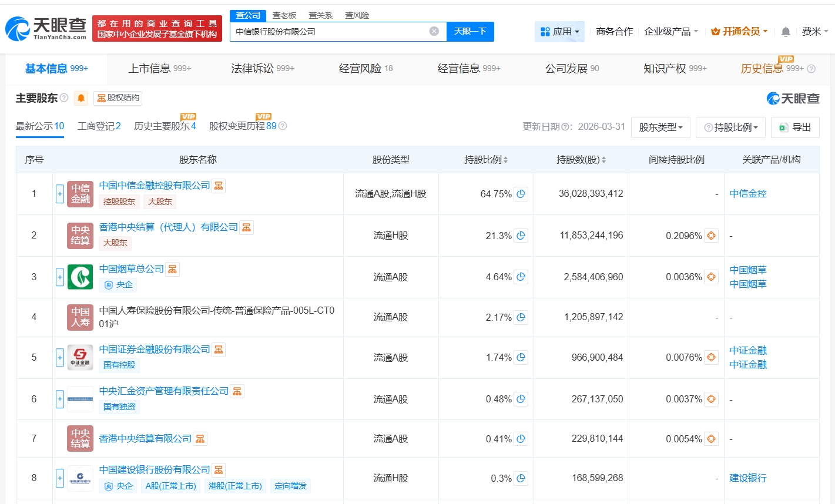The height and width of the screenshot is (504, 835).
Task: Show indirect holding path for 0.0036%
Action: [712, 277]
